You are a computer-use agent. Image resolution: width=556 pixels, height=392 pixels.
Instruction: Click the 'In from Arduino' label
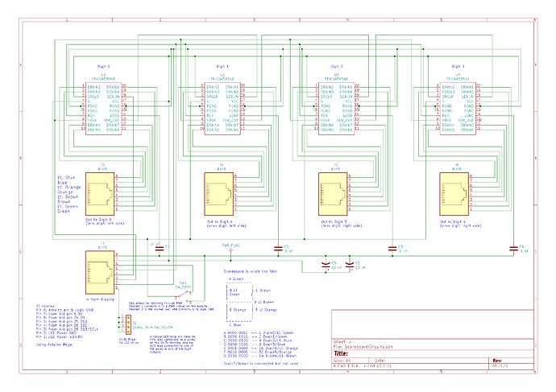point(101,299)
